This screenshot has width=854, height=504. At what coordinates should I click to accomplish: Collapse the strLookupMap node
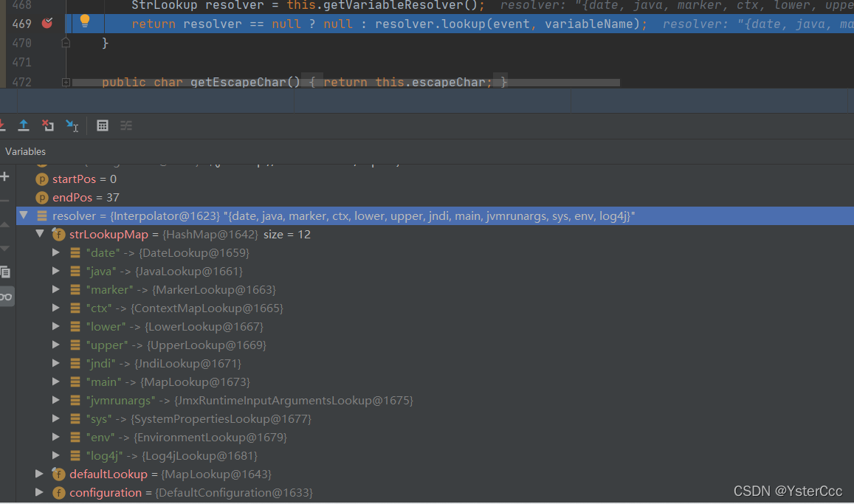pos(40,234)
